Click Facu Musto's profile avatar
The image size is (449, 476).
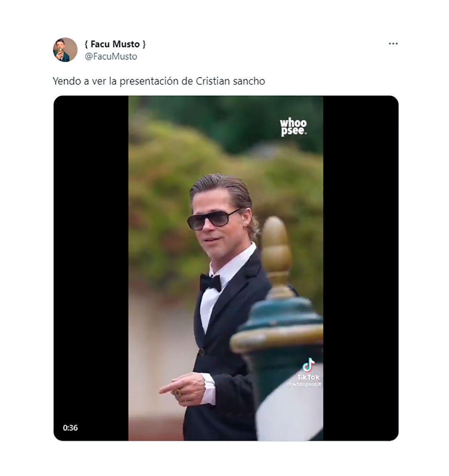65,49
